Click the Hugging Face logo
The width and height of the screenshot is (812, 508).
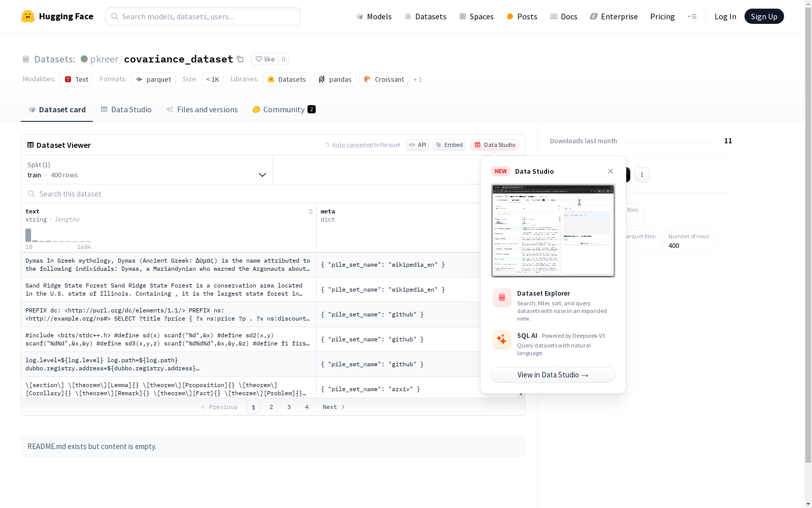click(x=57, y=16)
